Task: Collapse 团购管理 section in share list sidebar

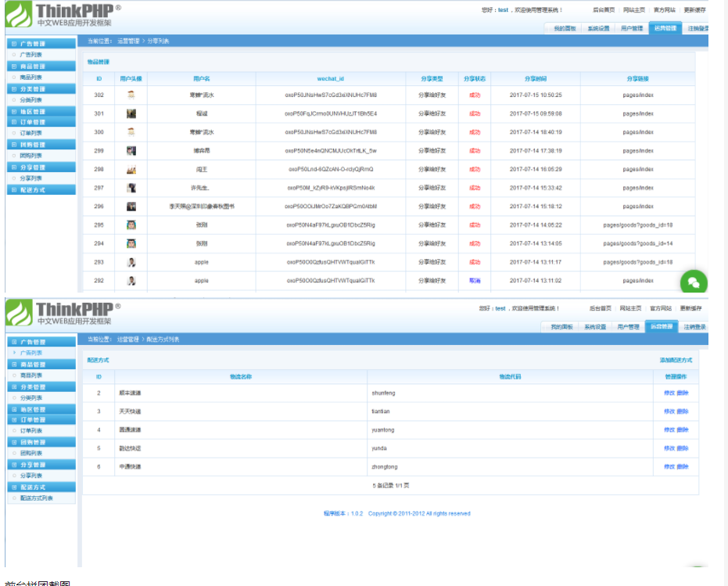Action: tap(41, 145)
